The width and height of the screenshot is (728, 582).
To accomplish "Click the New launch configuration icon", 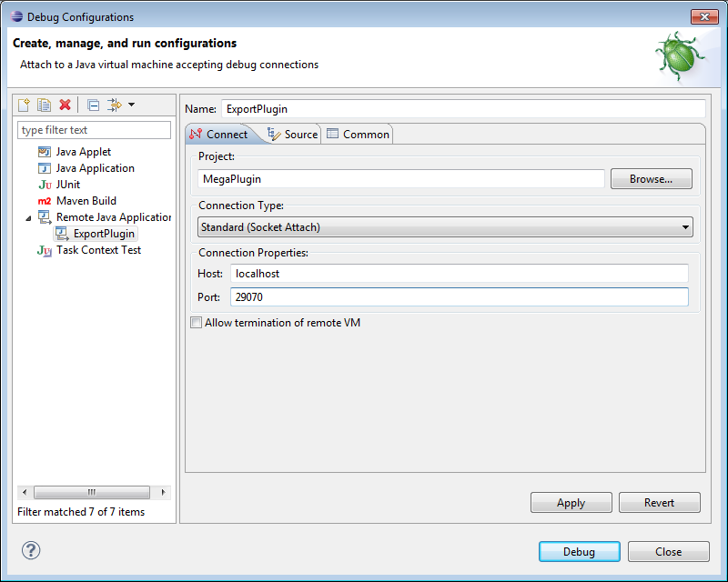I will pos(25,105).
